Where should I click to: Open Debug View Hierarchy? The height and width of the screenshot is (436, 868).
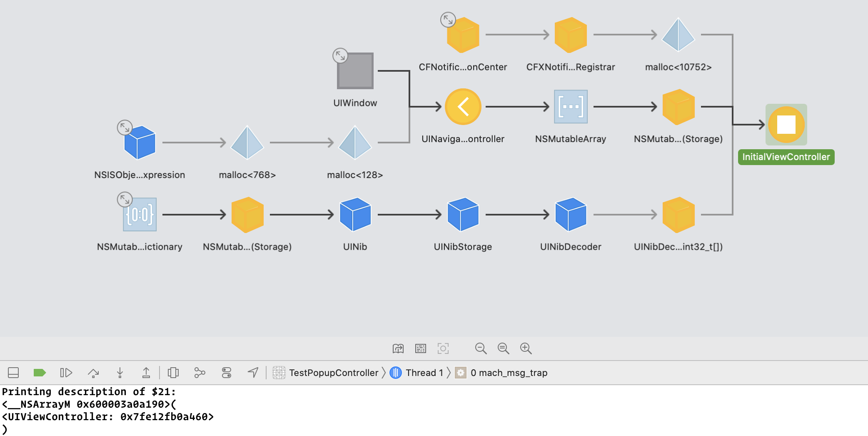[173, 373]
